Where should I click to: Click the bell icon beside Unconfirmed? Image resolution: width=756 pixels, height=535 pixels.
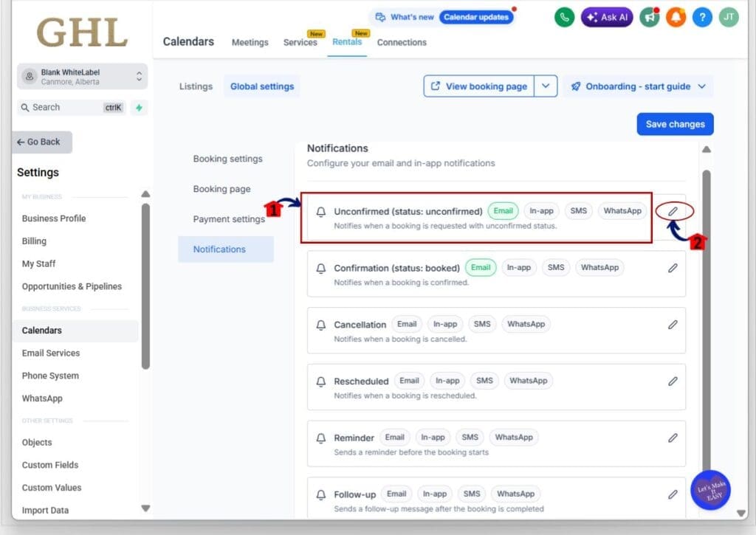pyautogui.click(x=321, y=212)
